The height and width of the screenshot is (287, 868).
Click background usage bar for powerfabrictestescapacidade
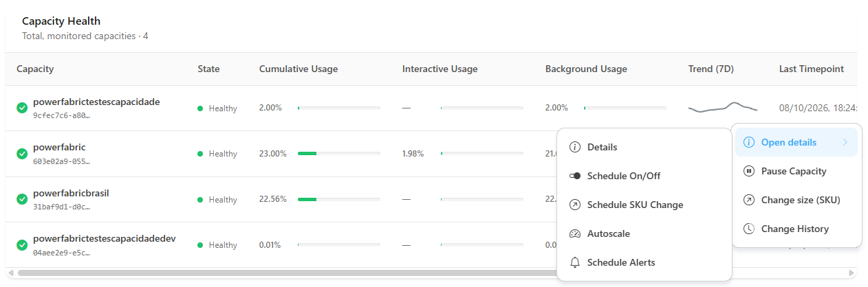point(625,108)
